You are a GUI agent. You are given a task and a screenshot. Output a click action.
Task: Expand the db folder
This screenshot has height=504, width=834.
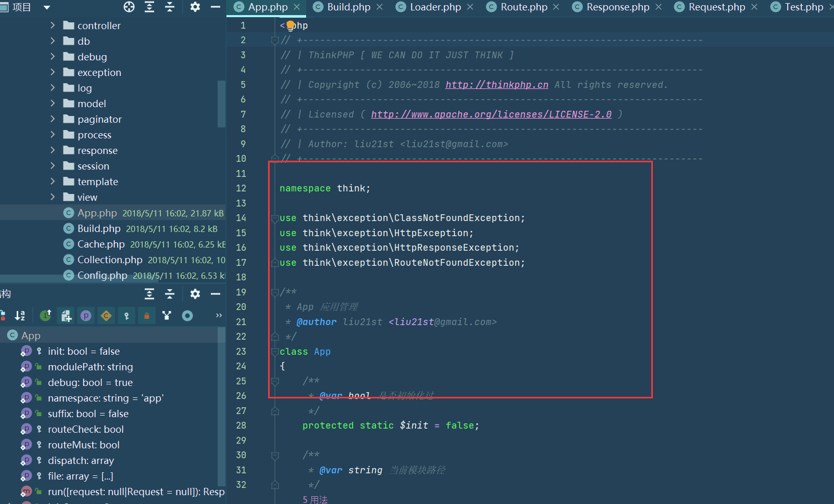pyautogui.click(x=53, y=41)
